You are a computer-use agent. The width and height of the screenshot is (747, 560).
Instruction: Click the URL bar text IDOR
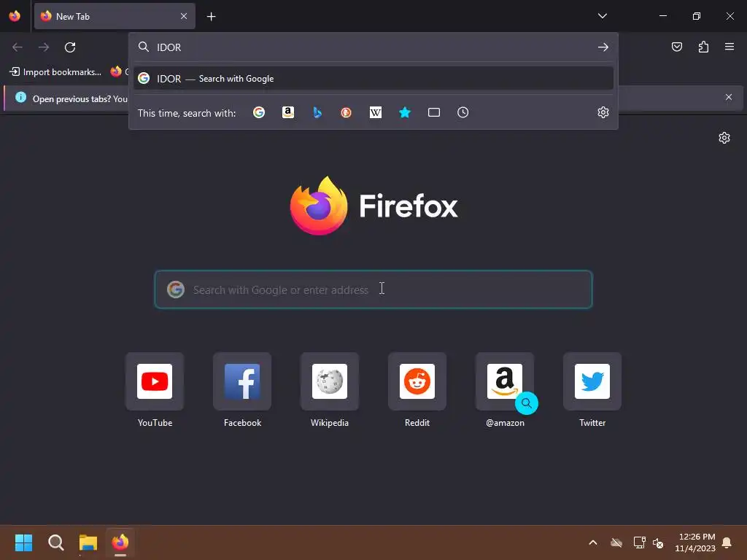[169, 47]
